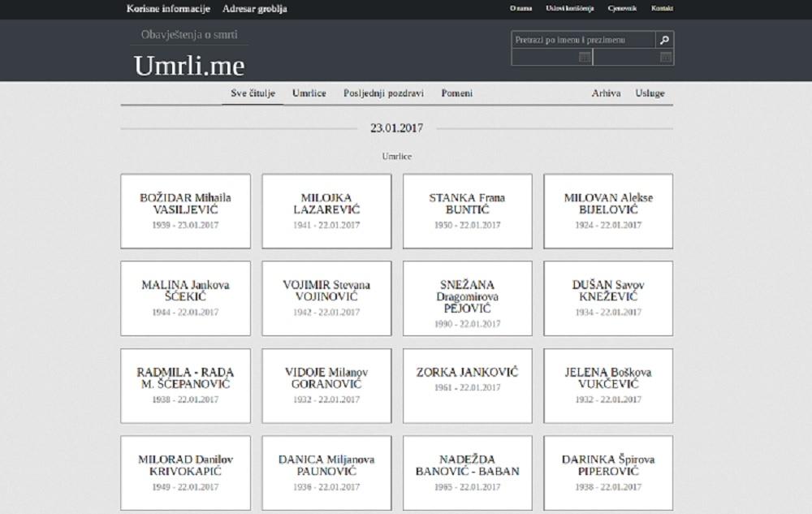Open Darinka Piperović obituary card
The width and height of the screenshot is (812, 514).
pos(608,473)
